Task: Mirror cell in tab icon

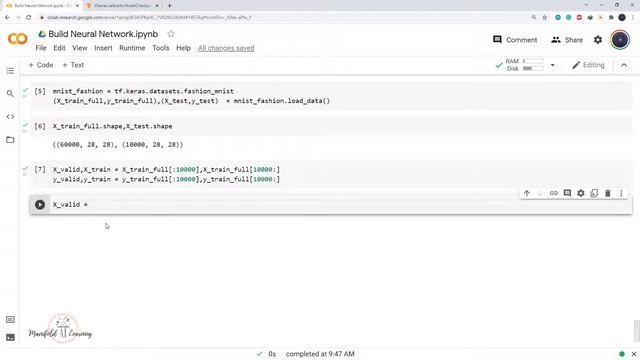Action: click(x=594, y=193)
